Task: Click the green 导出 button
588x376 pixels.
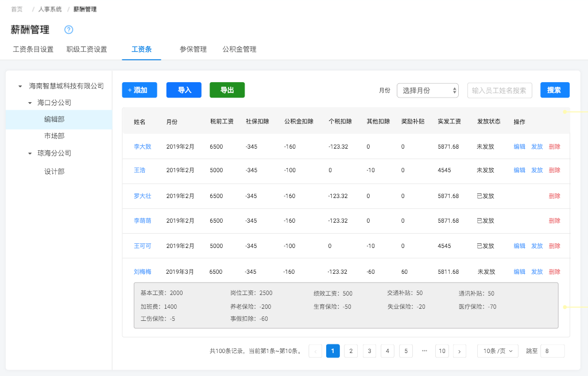Action: pyautogui.click(x=227, y=90)
